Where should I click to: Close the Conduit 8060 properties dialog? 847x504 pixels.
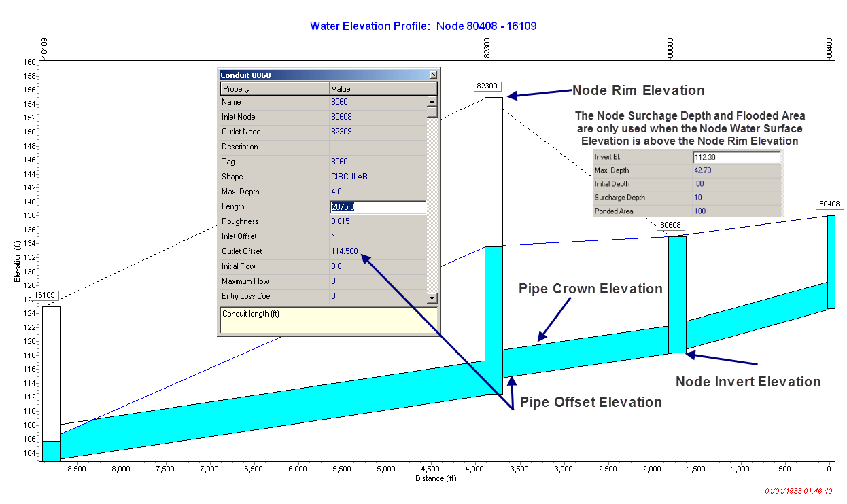point(433,74)
